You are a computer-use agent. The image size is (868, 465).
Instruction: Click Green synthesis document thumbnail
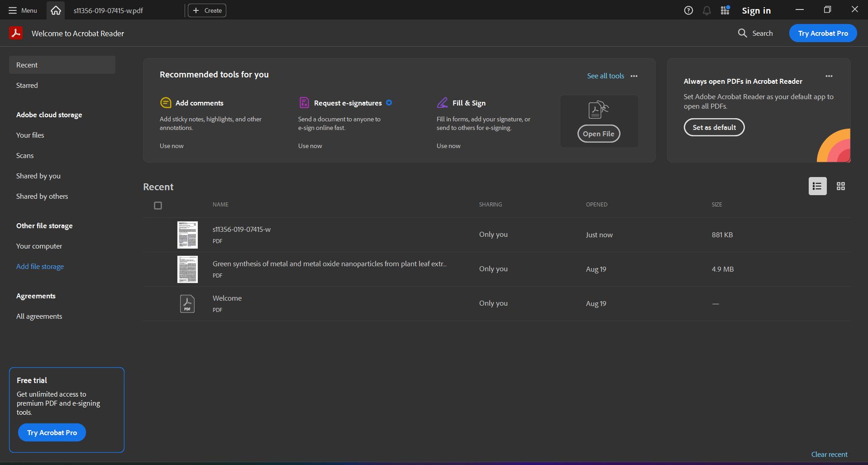point(187,269)
